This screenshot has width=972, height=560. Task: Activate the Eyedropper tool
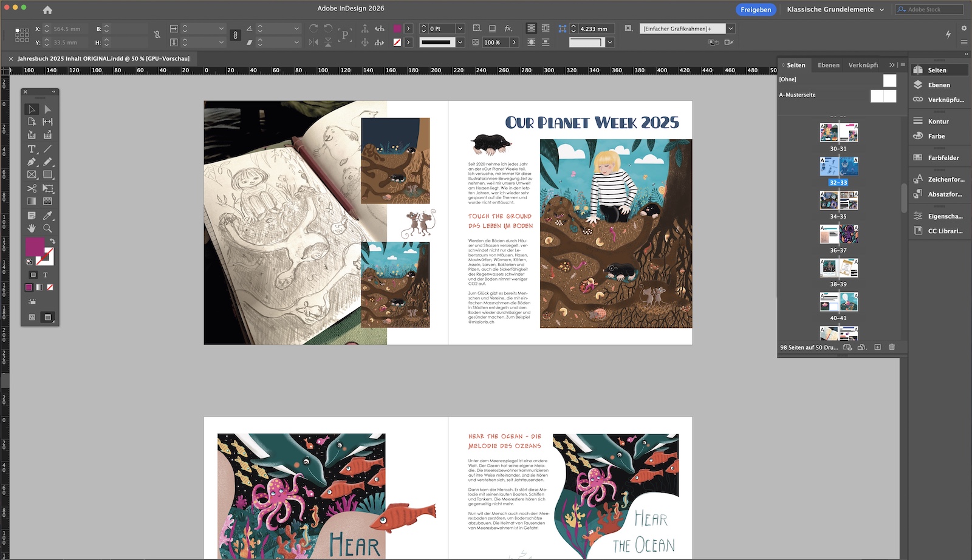[x=47, y=216]
